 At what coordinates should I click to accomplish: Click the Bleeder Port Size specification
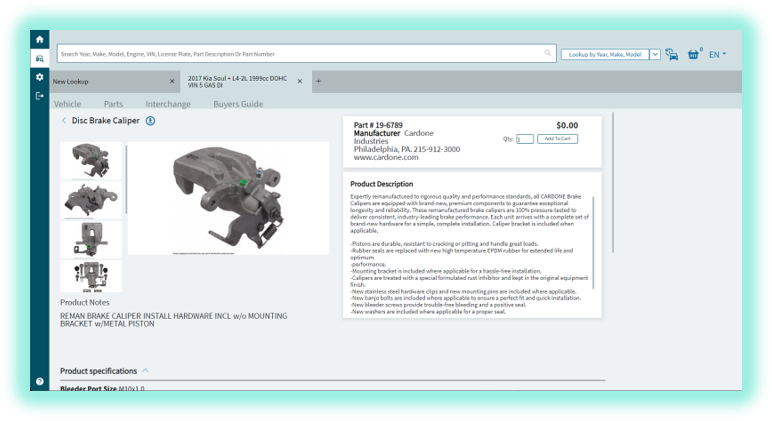pyautogui.click(x=102, y=389)
